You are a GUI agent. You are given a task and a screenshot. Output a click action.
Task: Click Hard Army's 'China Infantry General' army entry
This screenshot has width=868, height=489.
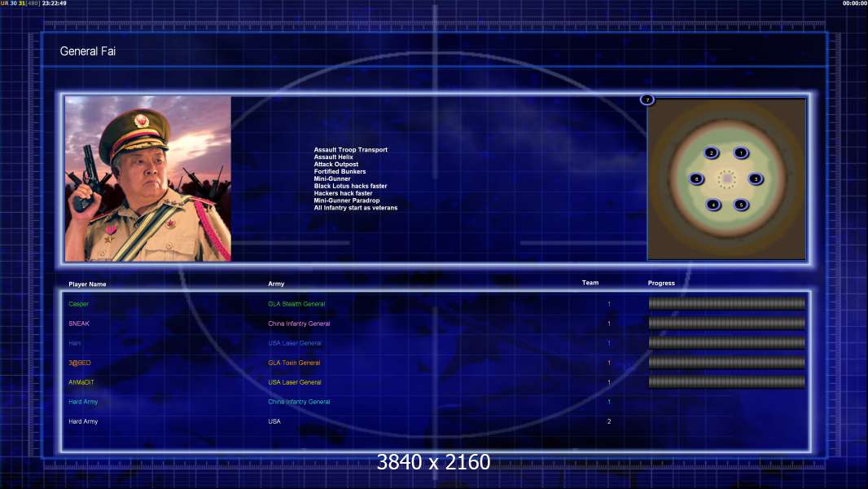(299, 402)
